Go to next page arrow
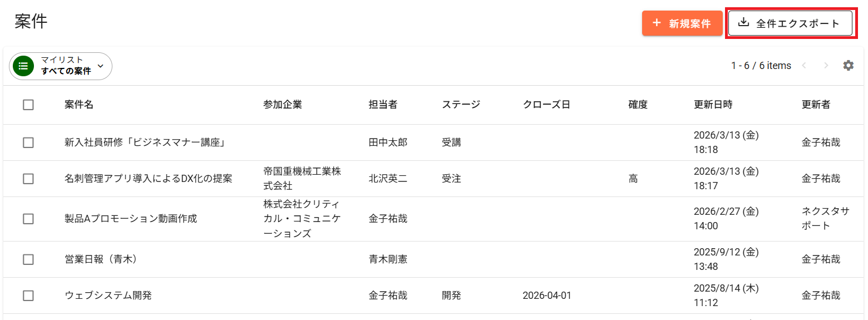 point(826,66)
